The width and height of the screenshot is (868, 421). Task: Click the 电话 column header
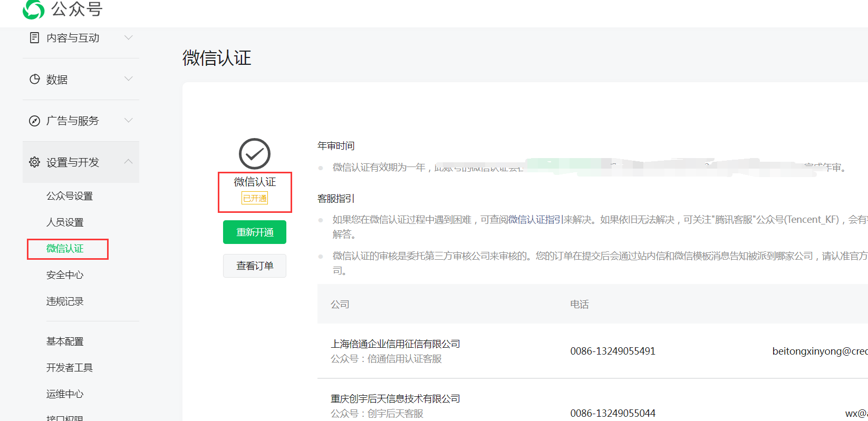click(x=580, y=305)
